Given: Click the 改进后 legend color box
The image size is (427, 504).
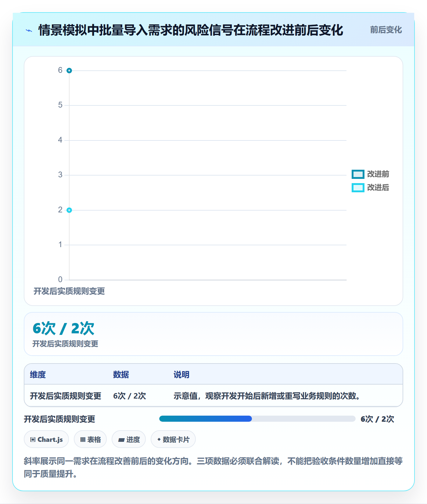Looking at the screenshot, I should (358, 188).
